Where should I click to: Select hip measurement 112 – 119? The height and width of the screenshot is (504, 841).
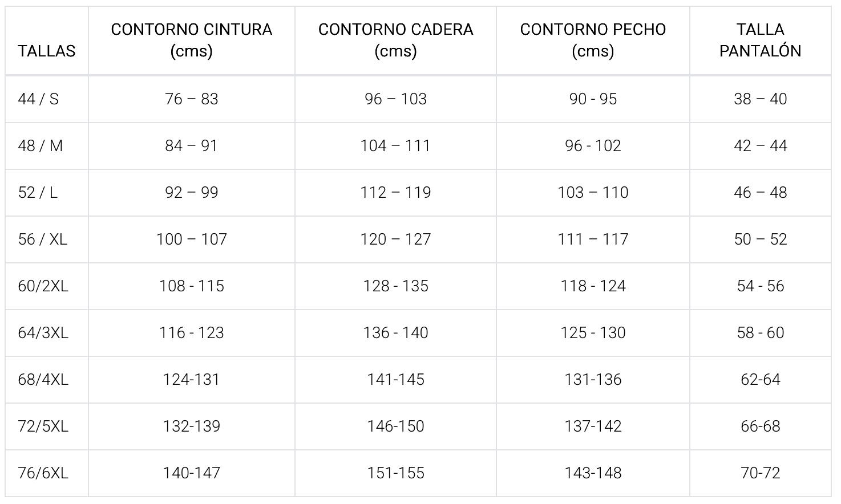(395, 192)
